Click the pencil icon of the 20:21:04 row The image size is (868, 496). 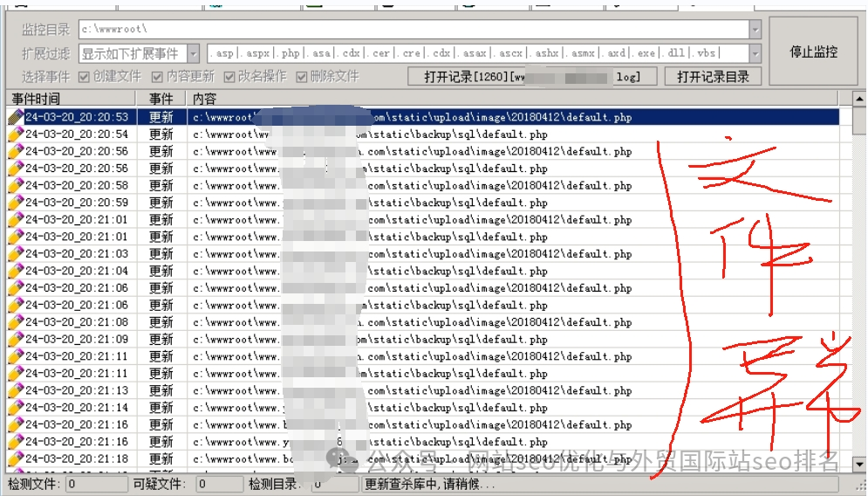(16, 271)
